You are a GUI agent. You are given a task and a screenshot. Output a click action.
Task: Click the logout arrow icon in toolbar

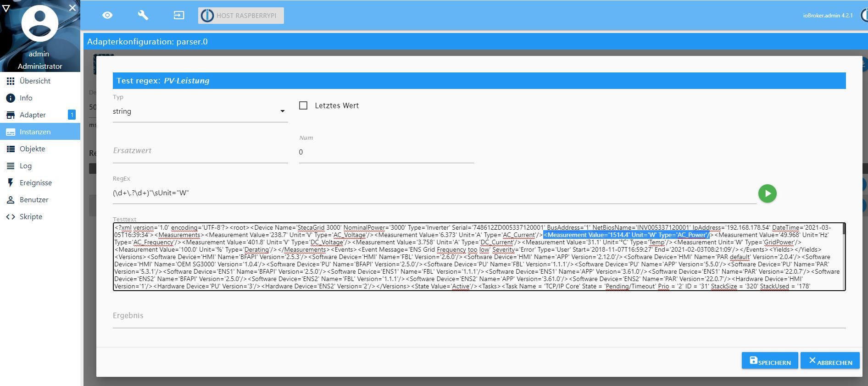tap(179, 15)
